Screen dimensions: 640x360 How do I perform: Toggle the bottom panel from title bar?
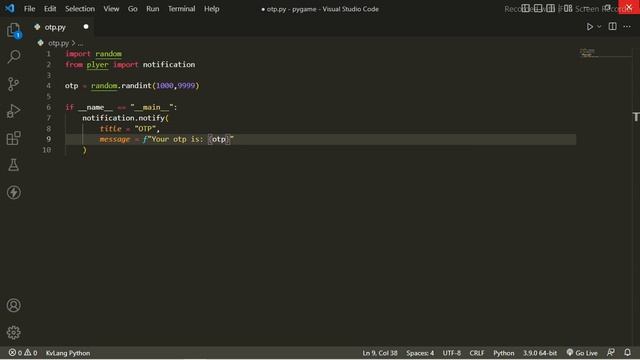click(538, 9)
